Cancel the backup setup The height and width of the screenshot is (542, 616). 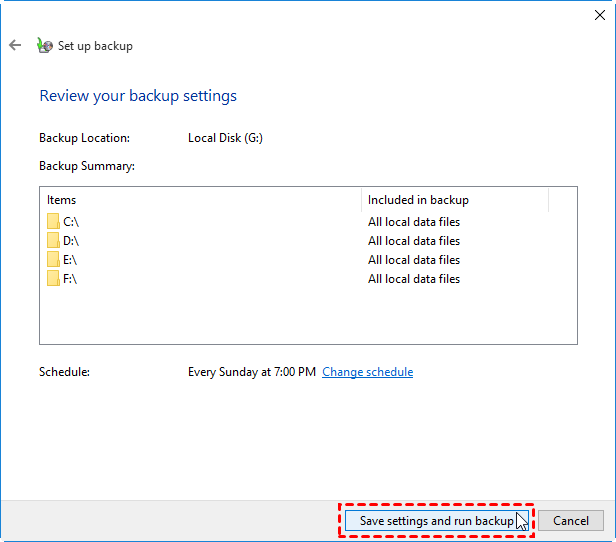click(571, 521)
